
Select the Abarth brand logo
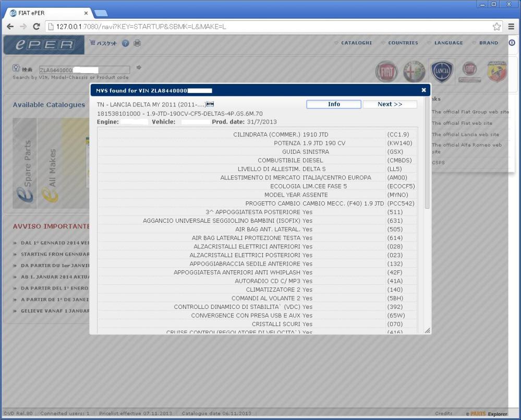[496, 71]
